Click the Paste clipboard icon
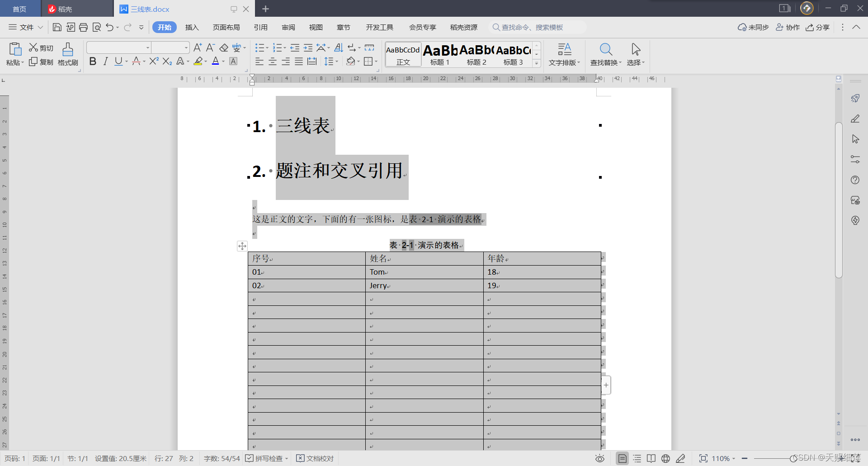The height and width of the screenshot is (466, 868). pyautogui.click(x=15, y=49)
